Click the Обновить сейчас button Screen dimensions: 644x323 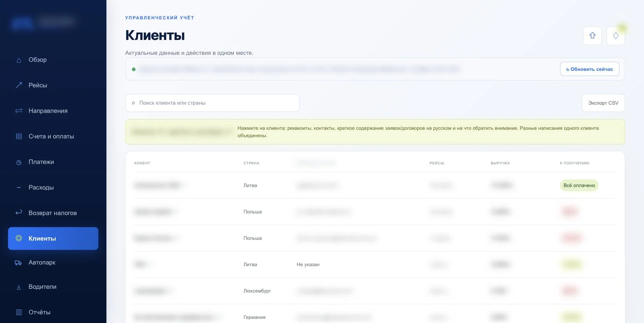point(590,69)
